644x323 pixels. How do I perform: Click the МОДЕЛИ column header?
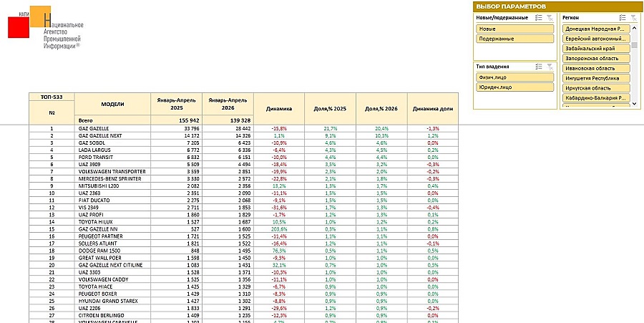(x=112, y=104)
